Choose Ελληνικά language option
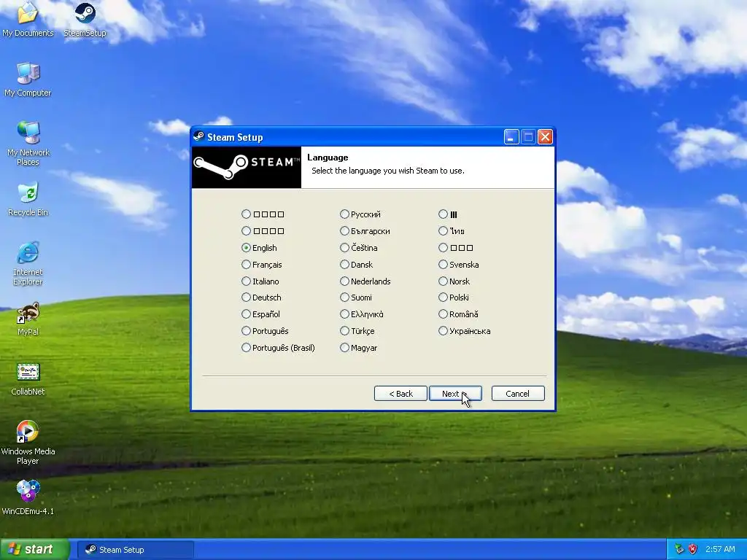The width and height of the screenshot is (747, 560). [362, 314]
